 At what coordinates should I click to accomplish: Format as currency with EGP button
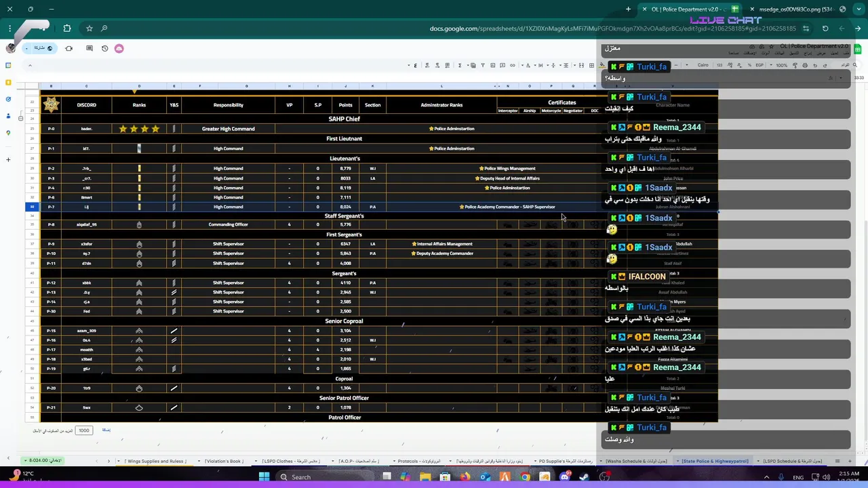point(759,65)
